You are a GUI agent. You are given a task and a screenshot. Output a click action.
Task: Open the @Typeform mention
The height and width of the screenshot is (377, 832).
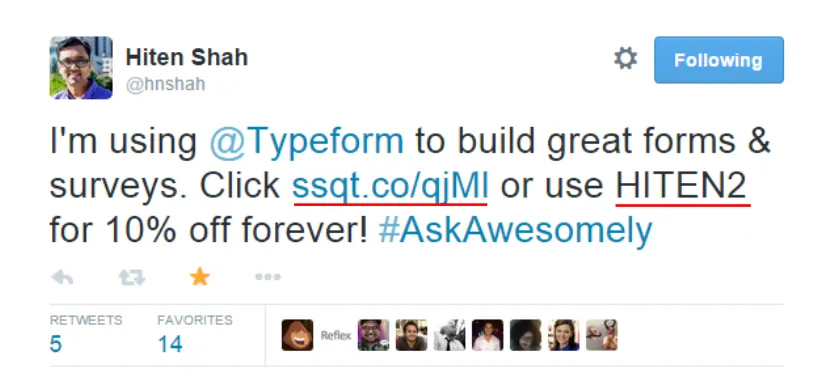(x=307, y=142)
